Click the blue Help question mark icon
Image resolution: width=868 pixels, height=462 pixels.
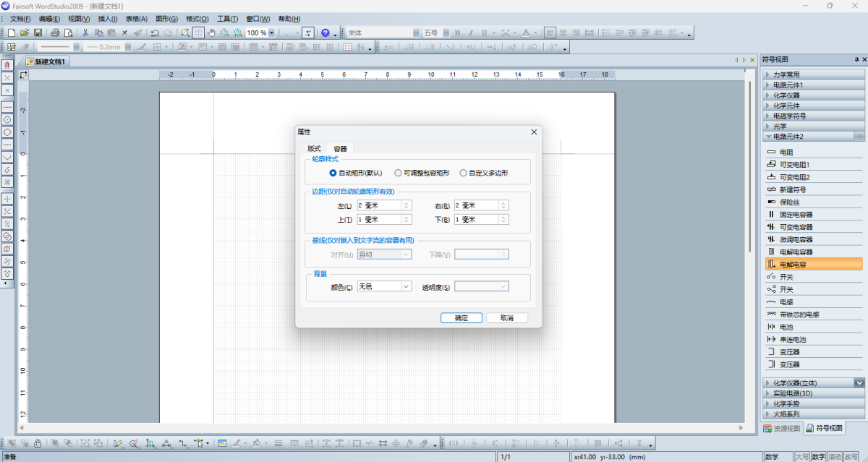point(325,33)
